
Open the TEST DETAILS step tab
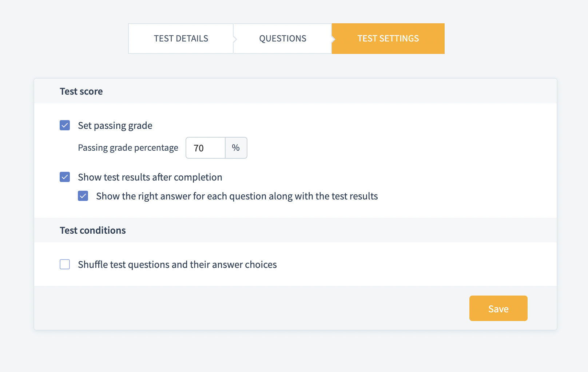coord(181,39)
